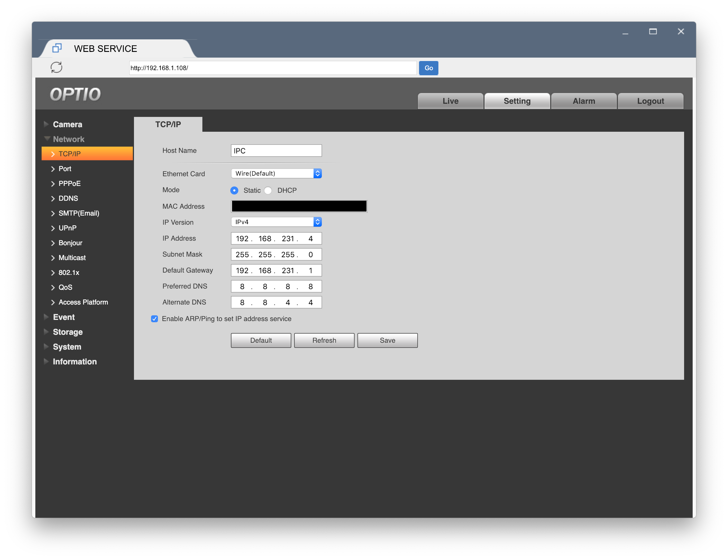Viewport: 728px width, 560px height.
Task: Open the IP Version dropdown
Action: [276, 222]
